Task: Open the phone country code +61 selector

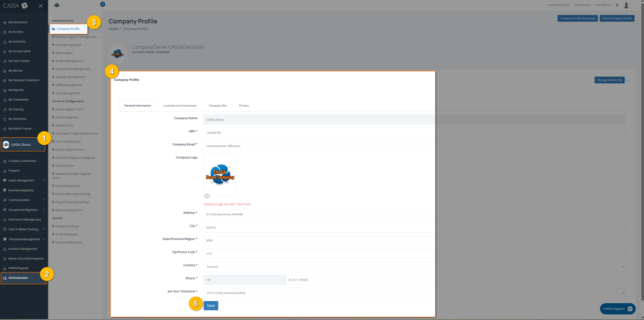Action: point(245,280)
